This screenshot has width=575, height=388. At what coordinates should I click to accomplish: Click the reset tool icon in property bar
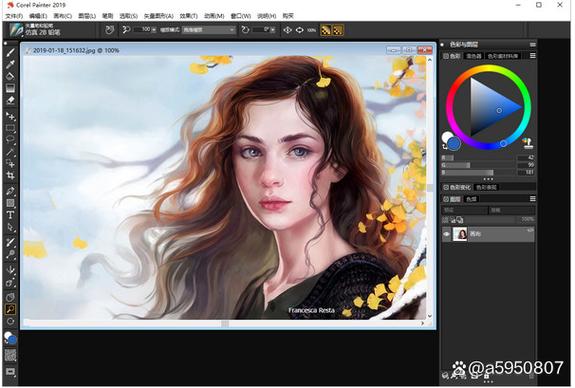tap(109, 30)
